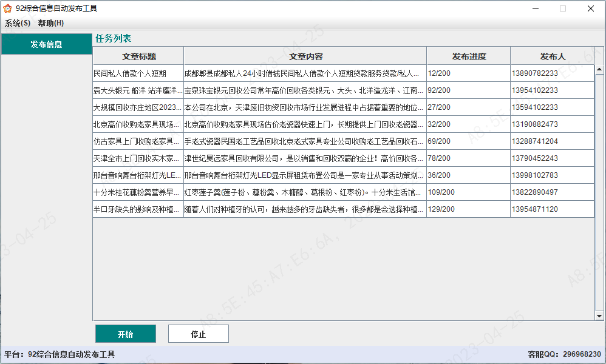Maximize the application window
The height and width of the screenshot is (364, 606).
tap(562, 8)
